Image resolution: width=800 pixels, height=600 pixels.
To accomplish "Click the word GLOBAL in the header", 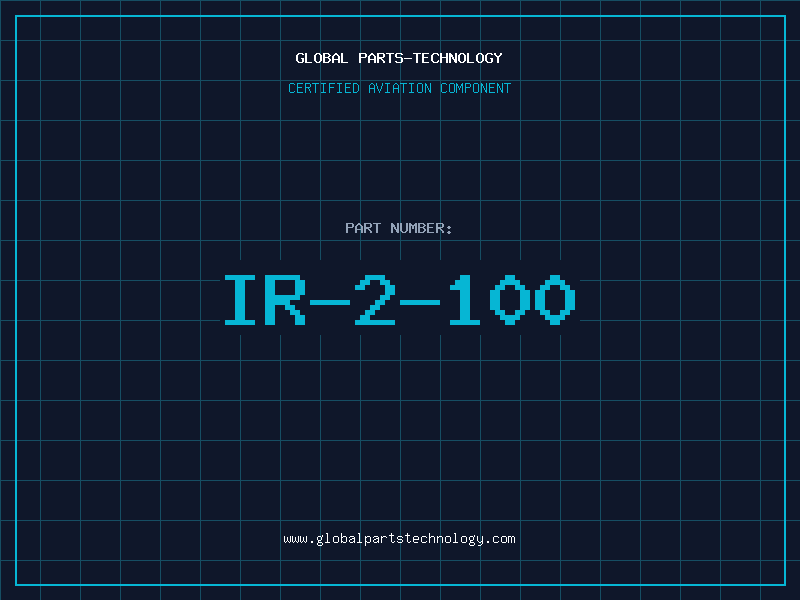I will (319, 58).
